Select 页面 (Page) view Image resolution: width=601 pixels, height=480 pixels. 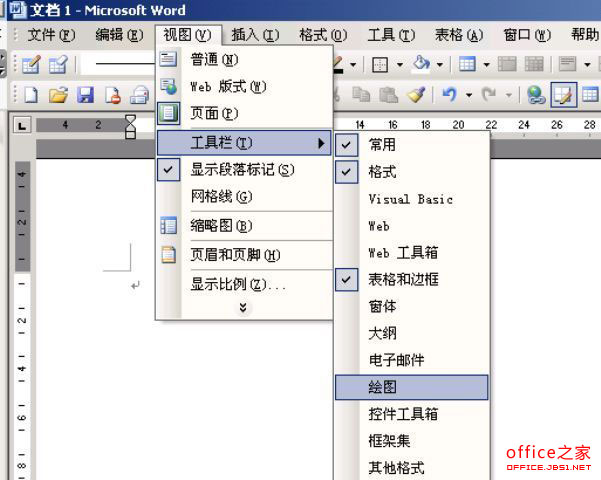[244, 113]
